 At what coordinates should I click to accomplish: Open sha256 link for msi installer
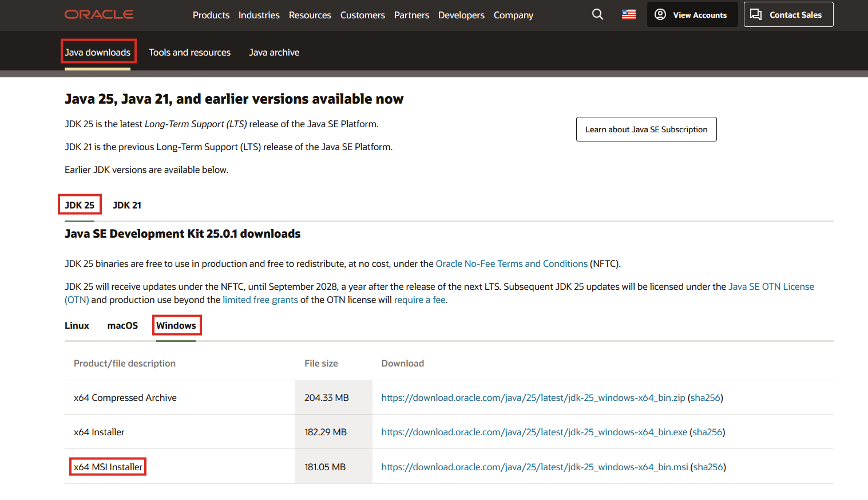pos(708,467)
